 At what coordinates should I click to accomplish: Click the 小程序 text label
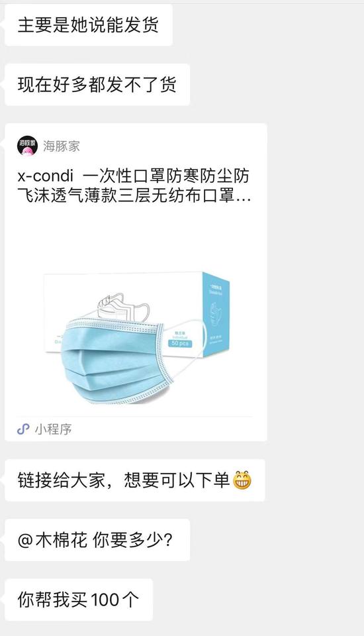pos(53,429)
